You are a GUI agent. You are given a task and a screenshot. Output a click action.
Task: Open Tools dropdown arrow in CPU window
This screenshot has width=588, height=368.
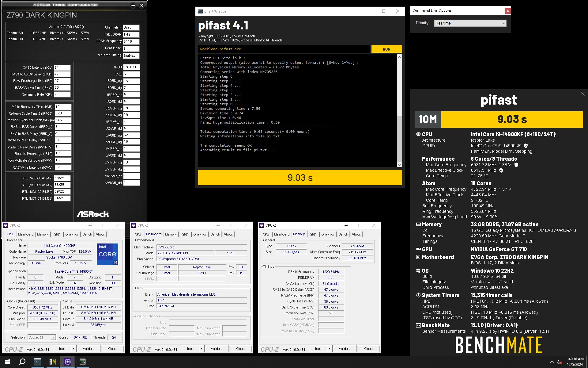73,349
